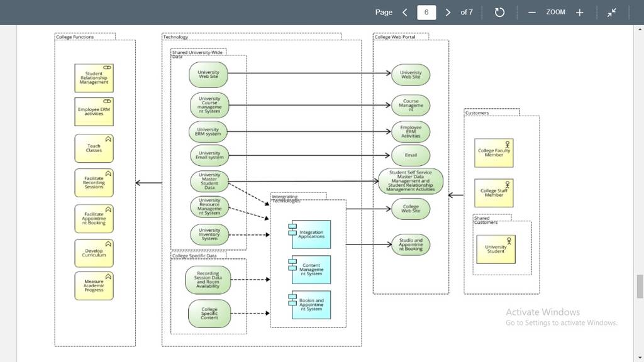Click the University Email system node
The height and width of the screenshot is (362, 644).
click(209, 155)
